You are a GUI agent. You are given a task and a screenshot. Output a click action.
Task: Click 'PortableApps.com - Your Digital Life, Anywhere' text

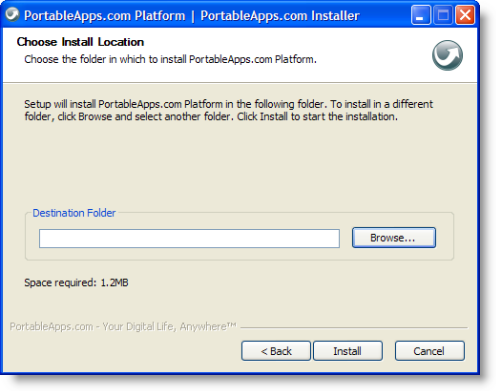[123, 326]
